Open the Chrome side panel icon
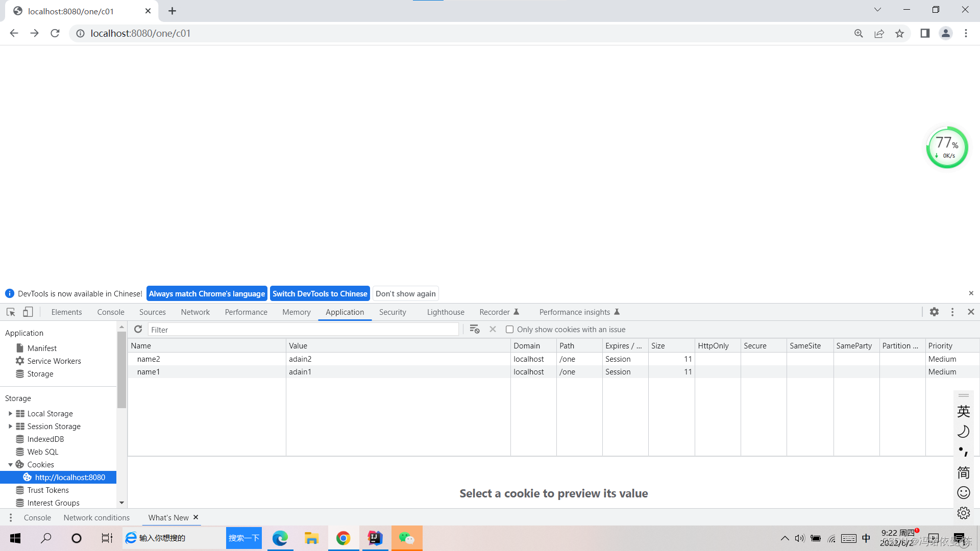The image size is (980, 551). pos(925,34)
